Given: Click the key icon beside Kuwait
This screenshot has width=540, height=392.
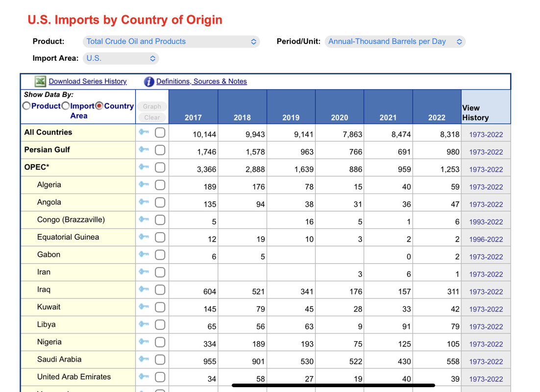Looking at the screenshot, I should tap(144, 307).
